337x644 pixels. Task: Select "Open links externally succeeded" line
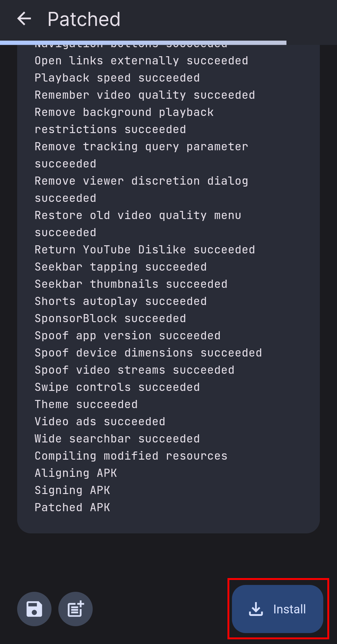pos(141,61)
